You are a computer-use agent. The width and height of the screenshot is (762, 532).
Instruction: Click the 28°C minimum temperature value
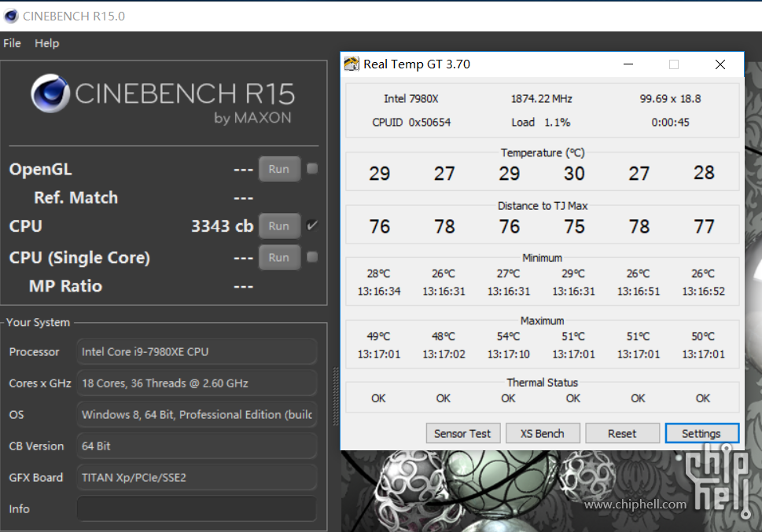(x=378, y=273)
